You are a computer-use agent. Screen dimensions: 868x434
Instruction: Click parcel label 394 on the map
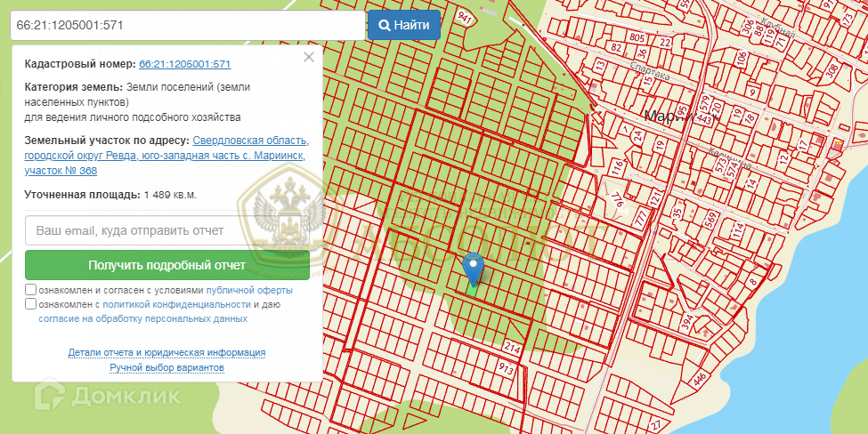(687, 321)
